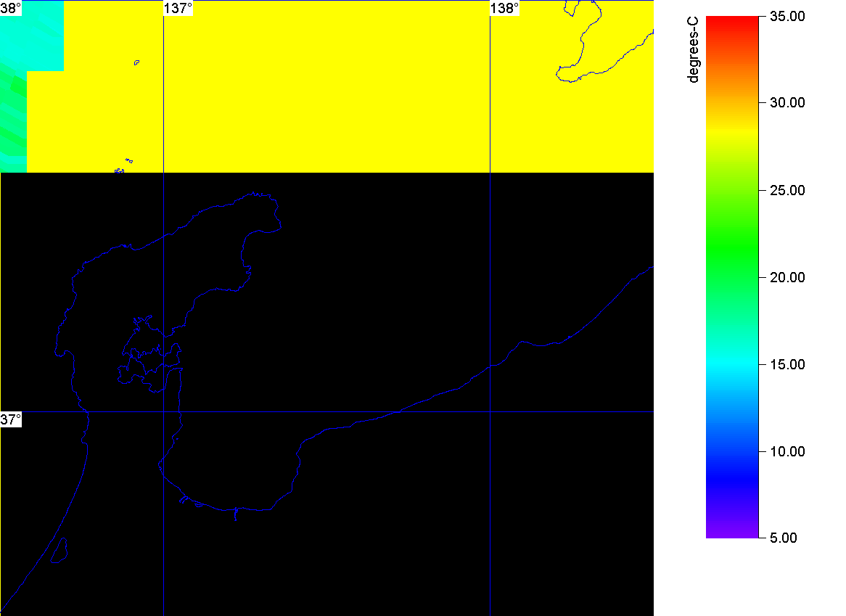Image resolution: width=846 pixels, height=616 pixels.
Task: Click the 38° latitude label
Action: coord(11,8)
